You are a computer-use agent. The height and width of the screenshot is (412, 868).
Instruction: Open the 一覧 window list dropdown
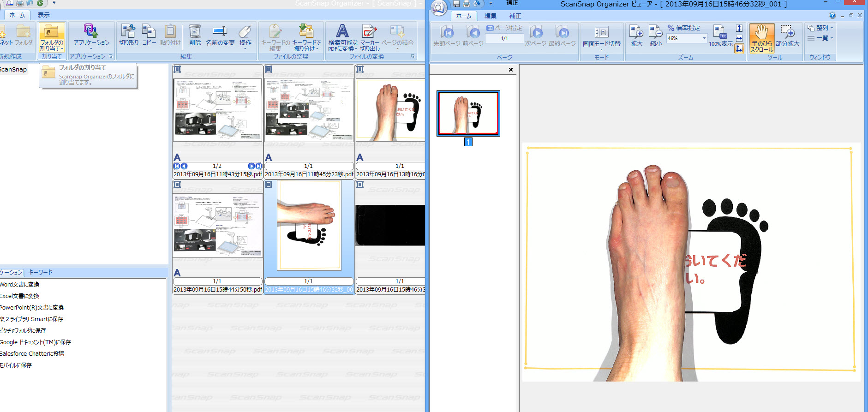pyautogui.click(x=820, y=38)
